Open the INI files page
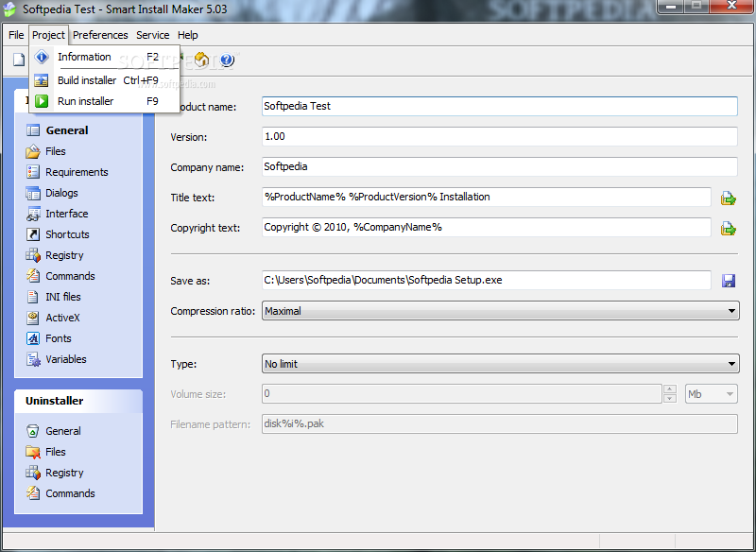 [63, 297]
